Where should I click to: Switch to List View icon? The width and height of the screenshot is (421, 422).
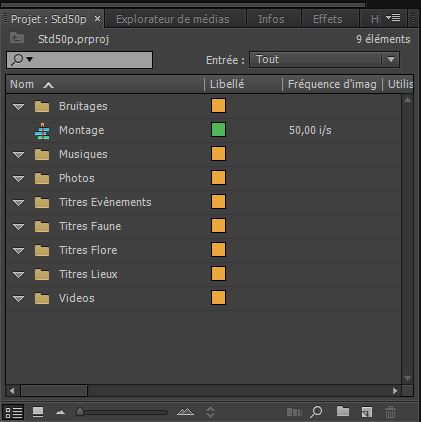14,412
